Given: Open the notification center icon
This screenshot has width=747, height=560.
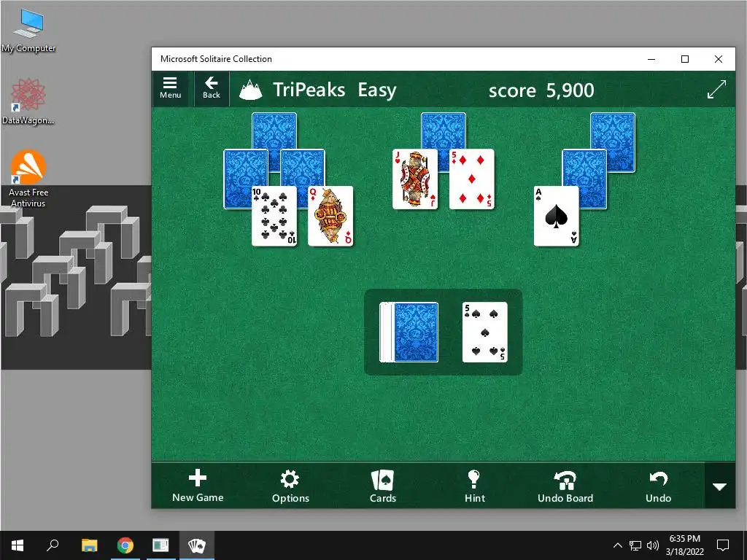Looking at the screenshot, I should [x=723, y=545].
